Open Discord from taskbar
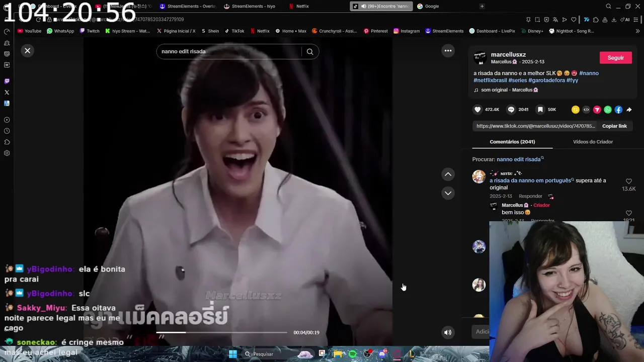The height and width of the screenshot is (362, 644). 382,354
